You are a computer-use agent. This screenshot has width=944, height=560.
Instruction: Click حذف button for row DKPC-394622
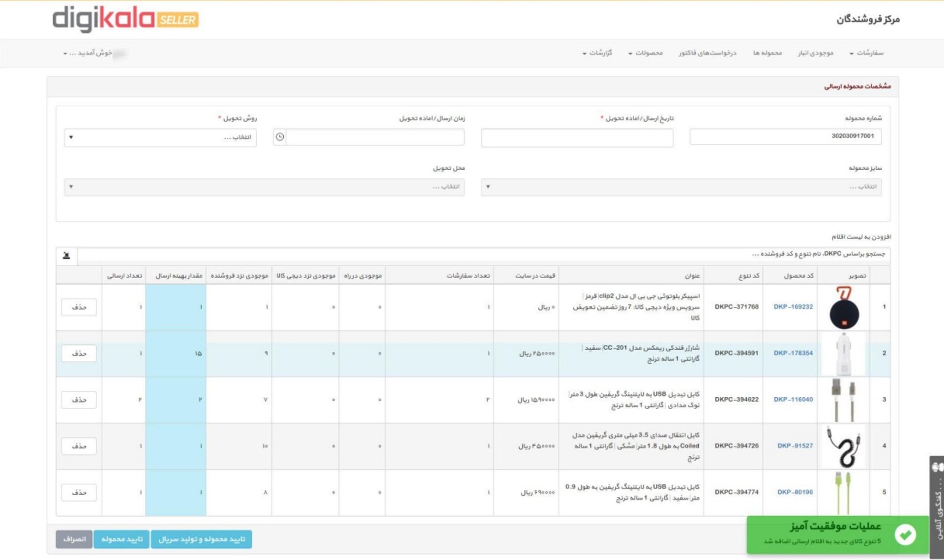tap(79, 400)
